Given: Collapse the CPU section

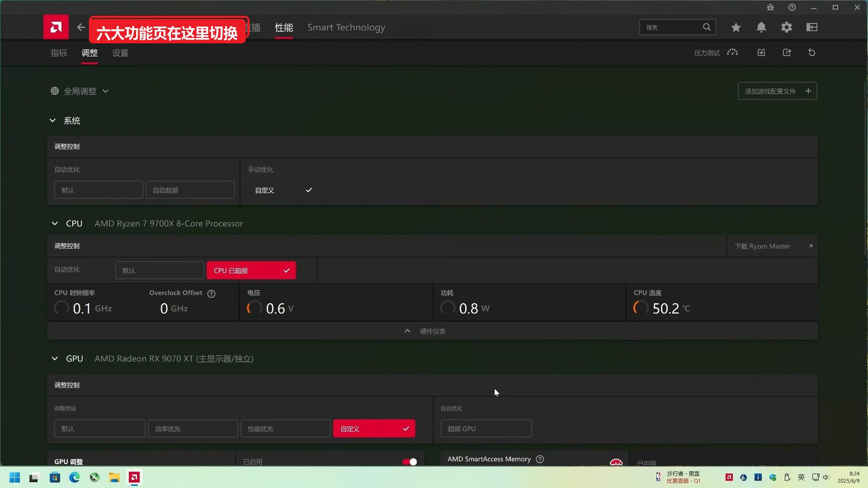Looking at the screenshot, I should (x=54, y=223).
